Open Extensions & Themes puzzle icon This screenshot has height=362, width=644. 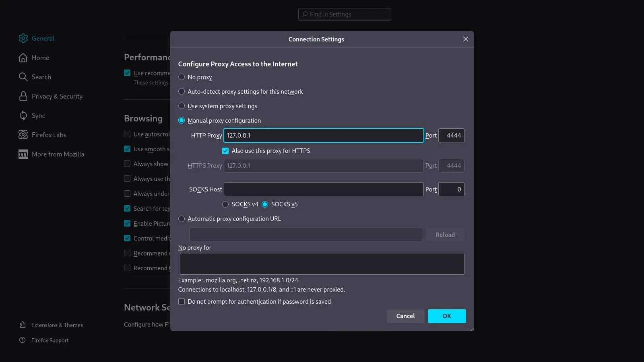(x=23, y=325)
